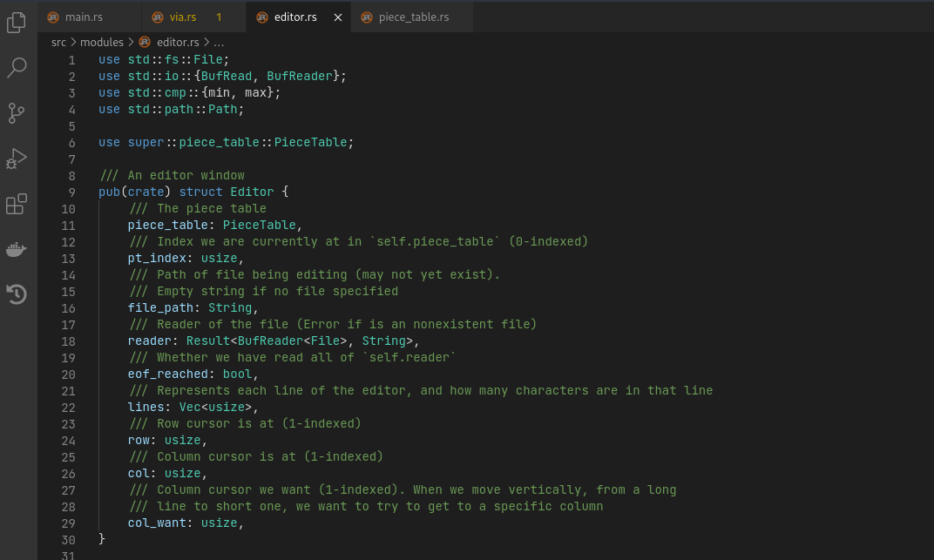Click the breadcrumb ellipsis symbol segment
The image size is (934, 560).
click(219, 43)
